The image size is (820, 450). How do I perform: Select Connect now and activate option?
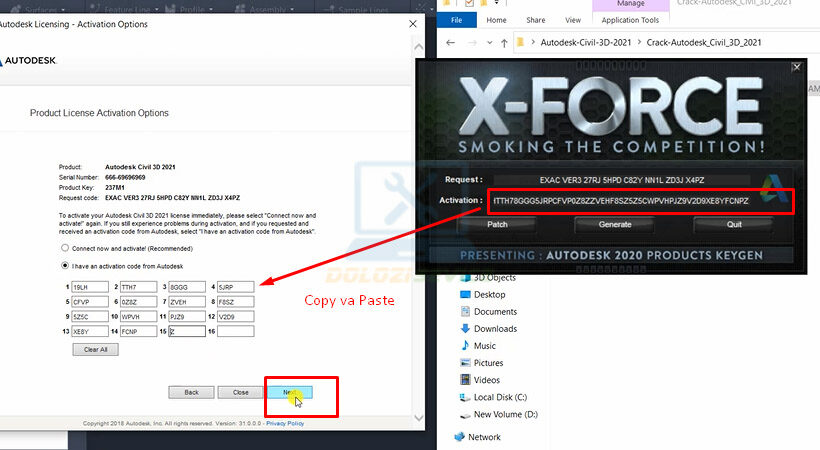tap(66, 247)
